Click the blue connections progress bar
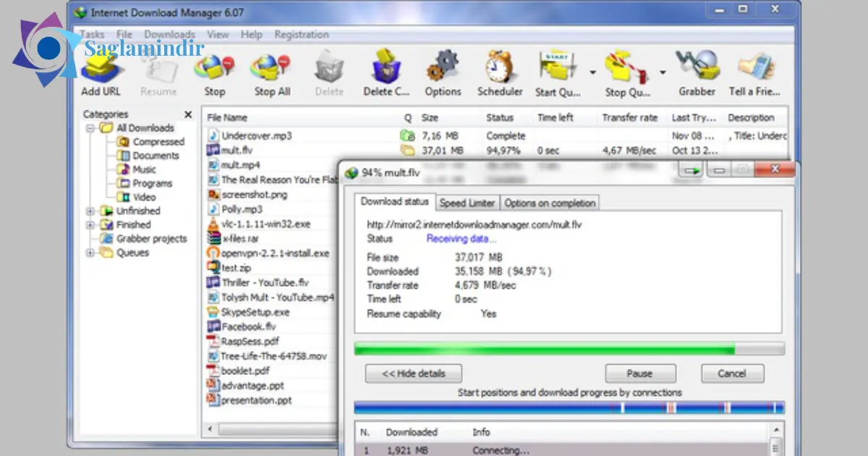This screenshot has height=456, width=868. pos(569,408)
